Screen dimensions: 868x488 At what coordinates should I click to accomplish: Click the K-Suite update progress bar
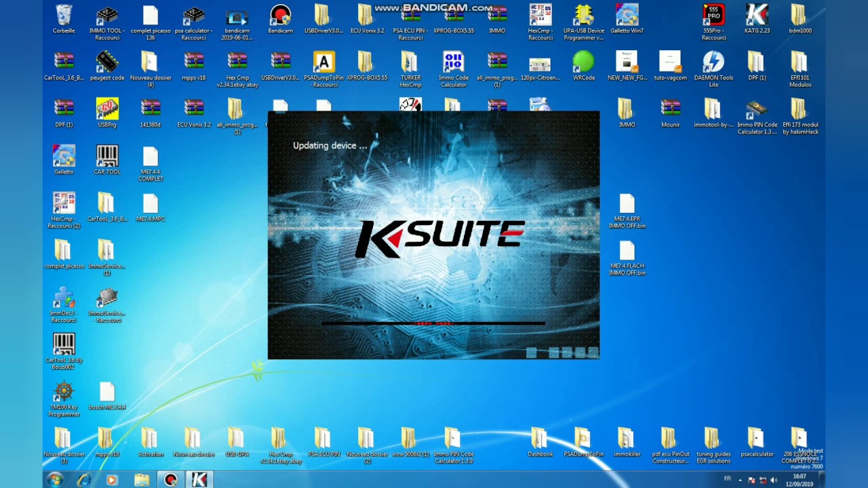click(433, 323)
